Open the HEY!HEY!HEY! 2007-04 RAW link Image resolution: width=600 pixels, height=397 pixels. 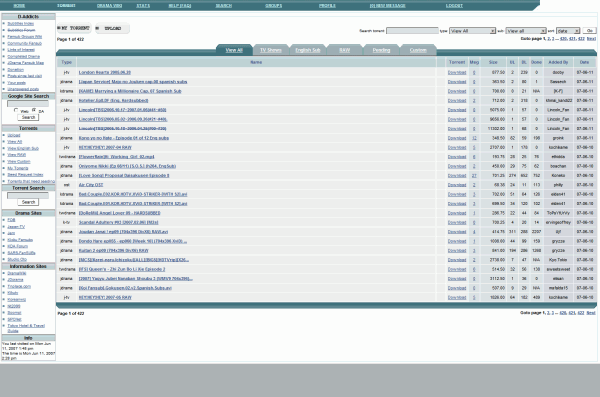105,147
